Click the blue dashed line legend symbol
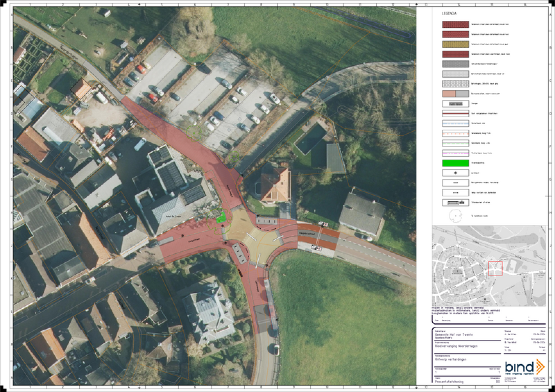The height and width of the screenshot is (392, 555). tap(455, 123)
